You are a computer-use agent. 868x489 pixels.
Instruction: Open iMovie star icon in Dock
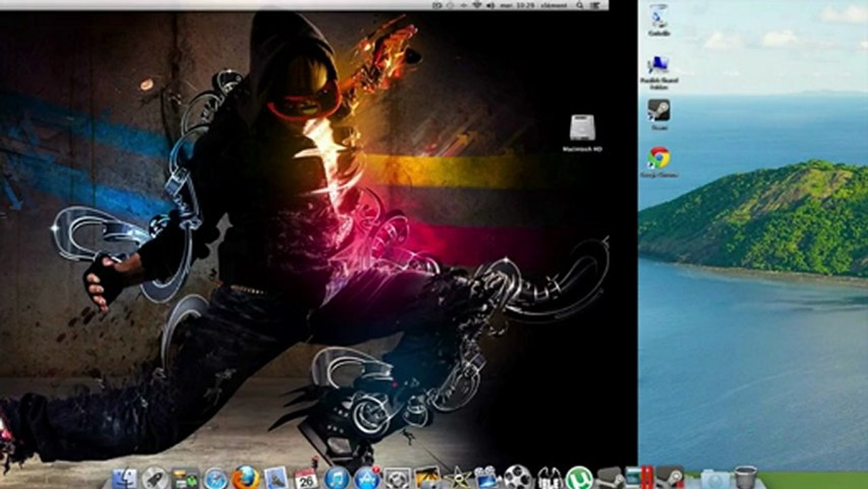click(459, 478)
